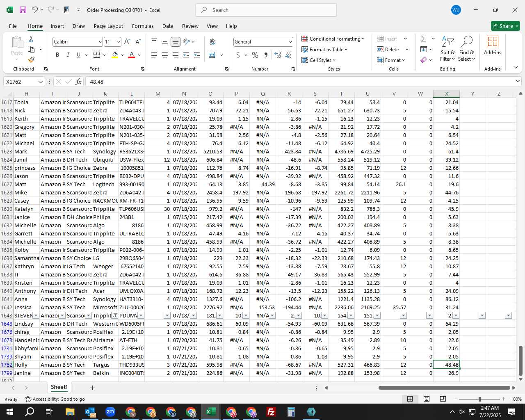Apply the red font color
525x420 pixels.
132,55
